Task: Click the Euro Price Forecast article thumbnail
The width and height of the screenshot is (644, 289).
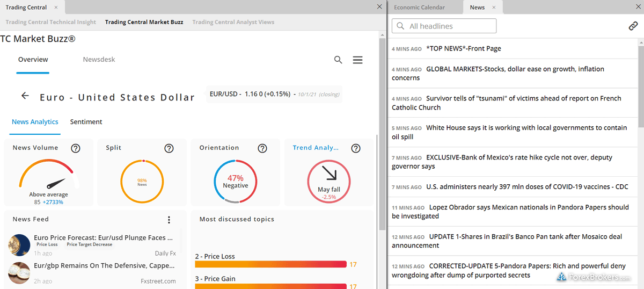Action: click(19, 244)
